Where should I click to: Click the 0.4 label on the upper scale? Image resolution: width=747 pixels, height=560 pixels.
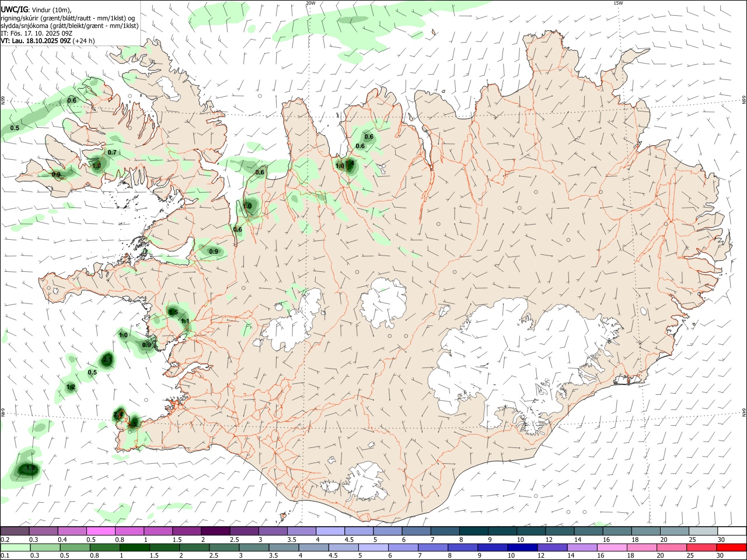62,540
